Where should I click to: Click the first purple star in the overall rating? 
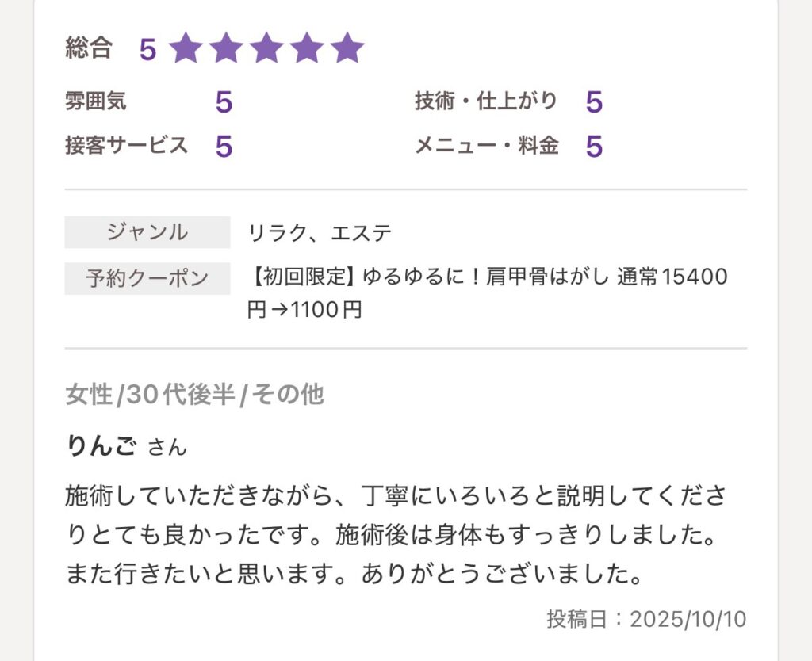[x=186, y=48]
